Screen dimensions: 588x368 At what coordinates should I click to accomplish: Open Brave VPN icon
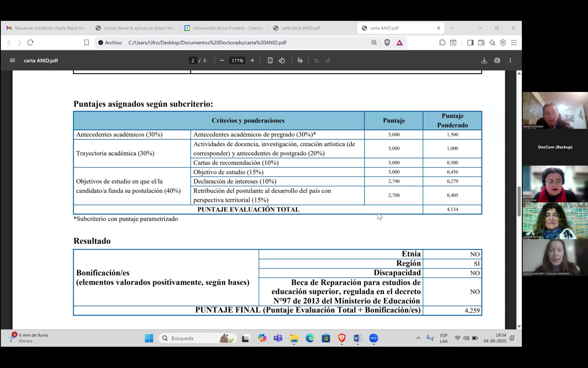(503, 43)
